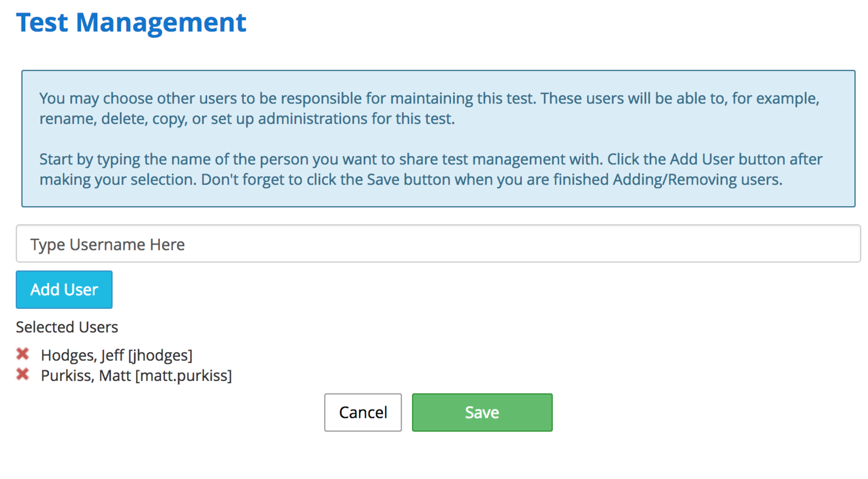The image size is (868, 479).
Task: Save the selected users
Action: 482,412
